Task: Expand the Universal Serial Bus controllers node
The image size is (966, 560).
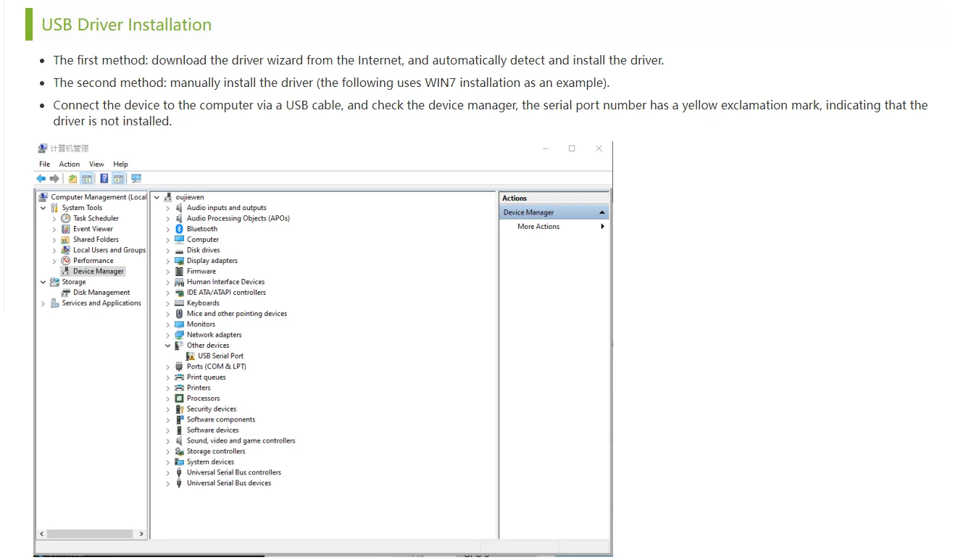Action: [x=168, y=473]
